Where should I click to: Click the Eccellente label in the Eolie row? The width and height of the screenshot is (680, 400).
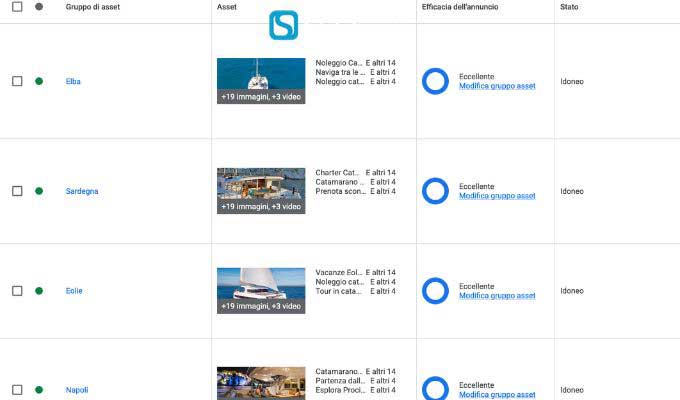477,286
